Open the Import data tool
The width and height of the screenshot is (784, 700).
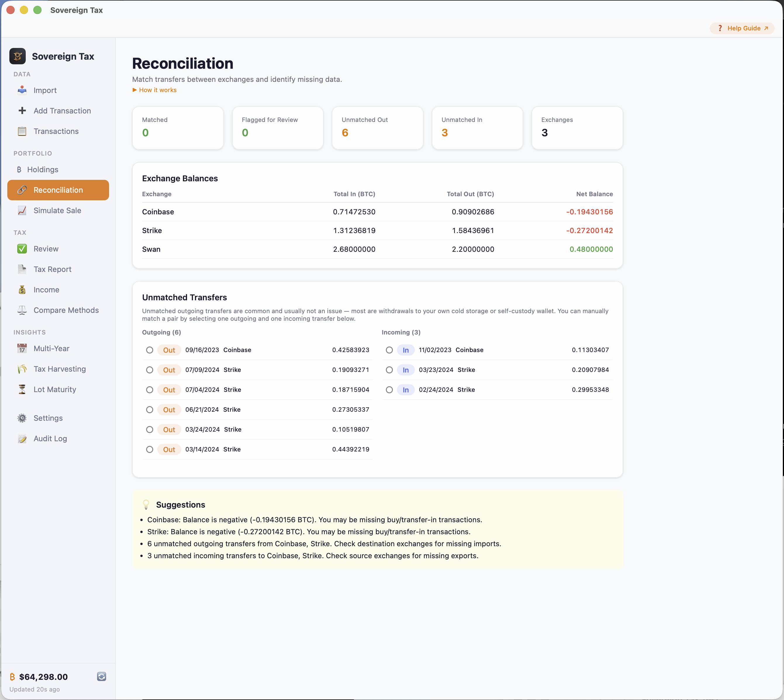(x=22, y=90)
